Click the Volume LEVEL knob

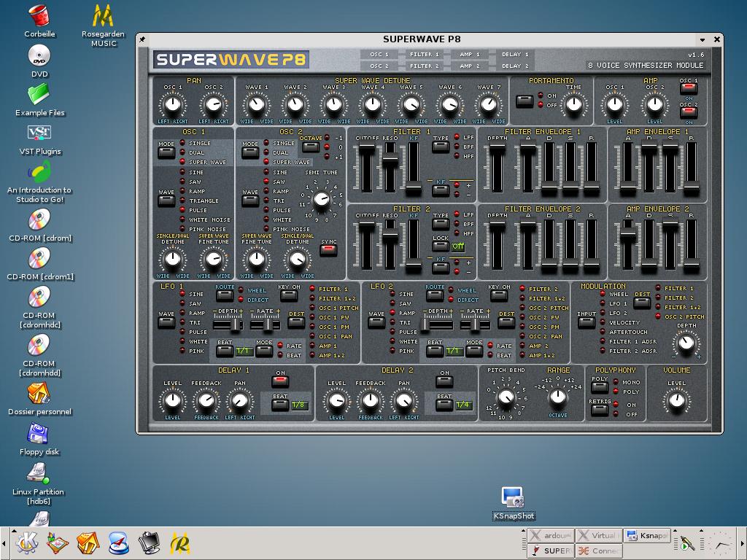(x=676, y=400)
